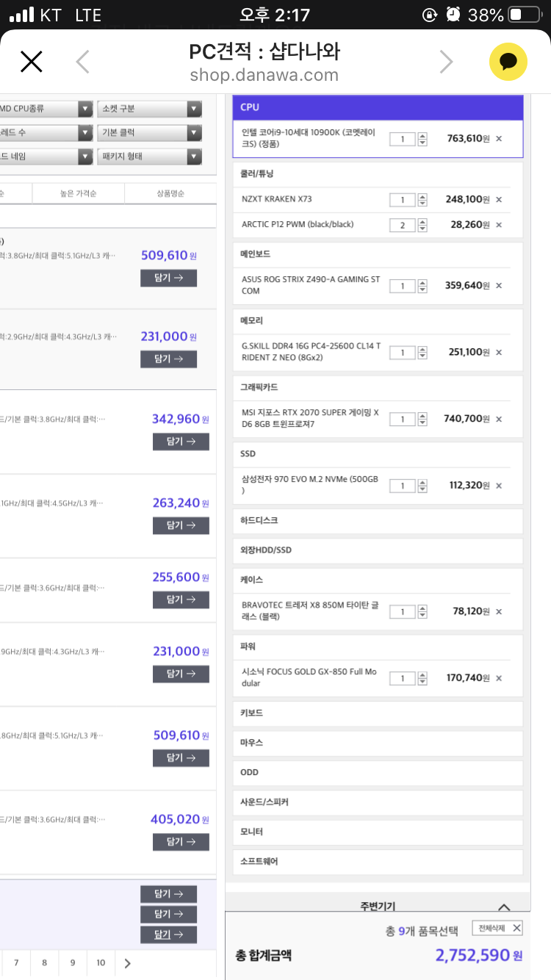Select the 사운드/스피커 category

(378, 802)
